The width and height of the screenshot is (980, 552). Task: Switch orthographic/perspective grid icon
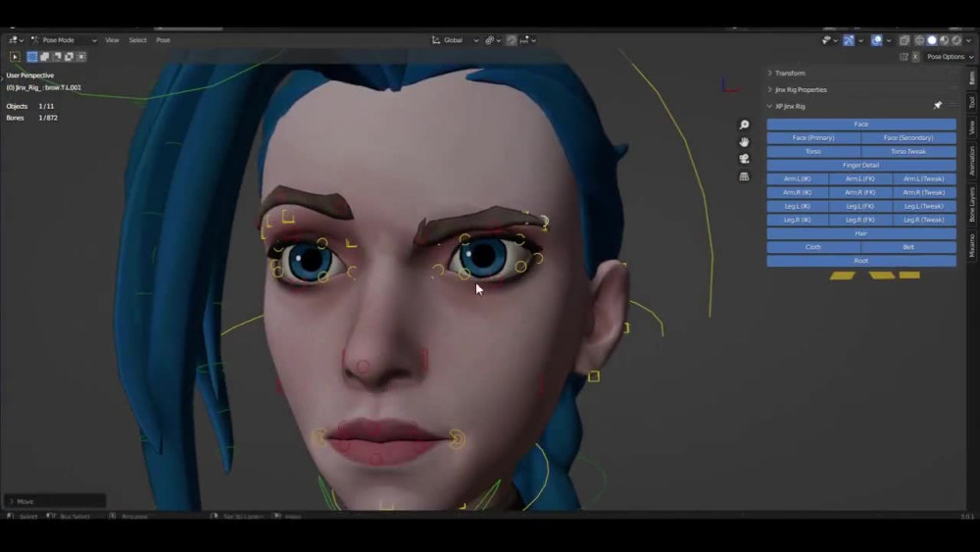(x=744, y=176)
